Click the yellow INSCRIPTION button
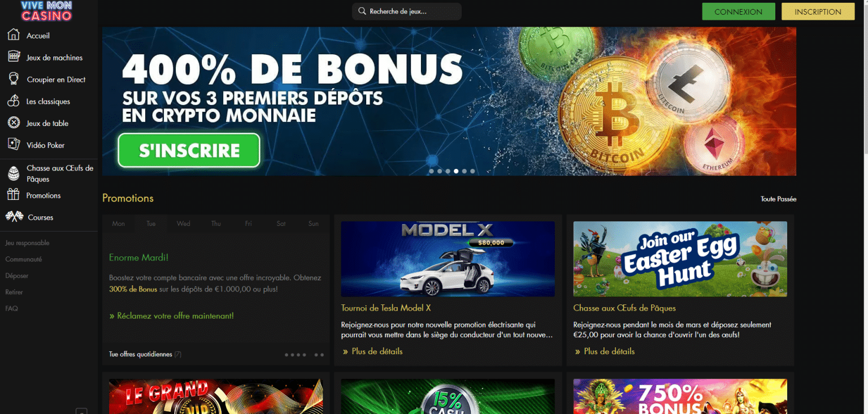 pos(818,11)
